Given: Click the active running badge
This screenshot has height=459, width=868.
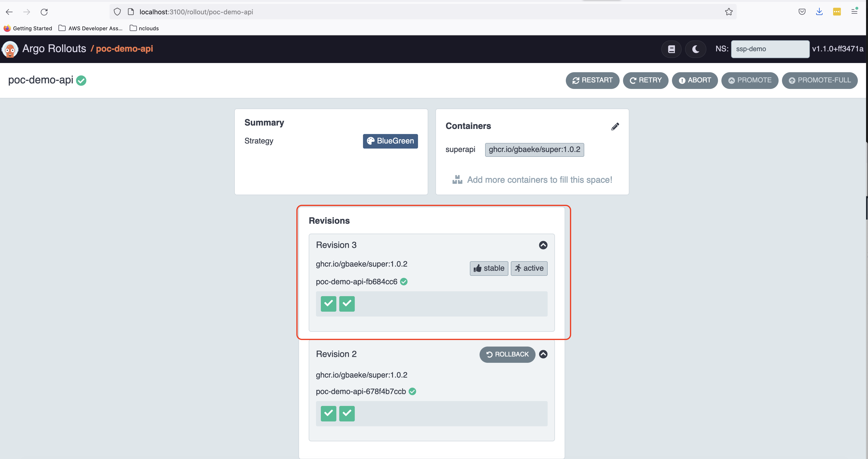Looking at the screenshot, I should tap(529, 268).
